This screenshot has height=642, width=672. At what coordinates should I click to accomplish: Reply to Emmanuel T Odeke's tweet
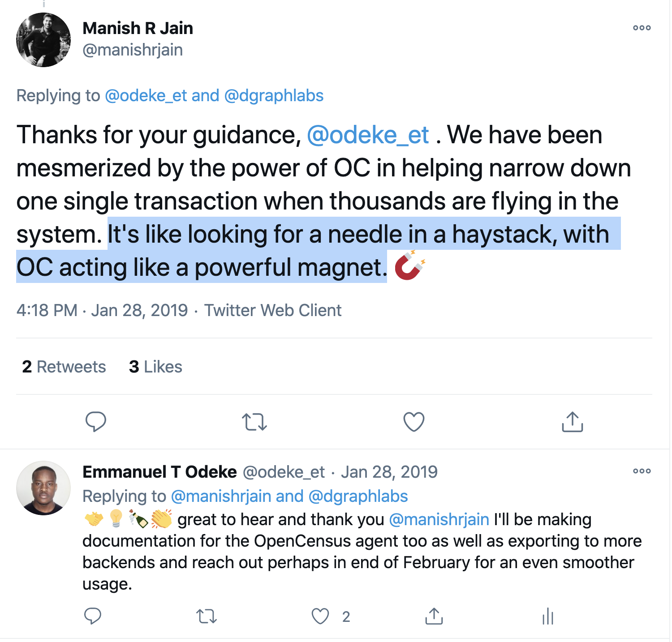coord(93,616)
